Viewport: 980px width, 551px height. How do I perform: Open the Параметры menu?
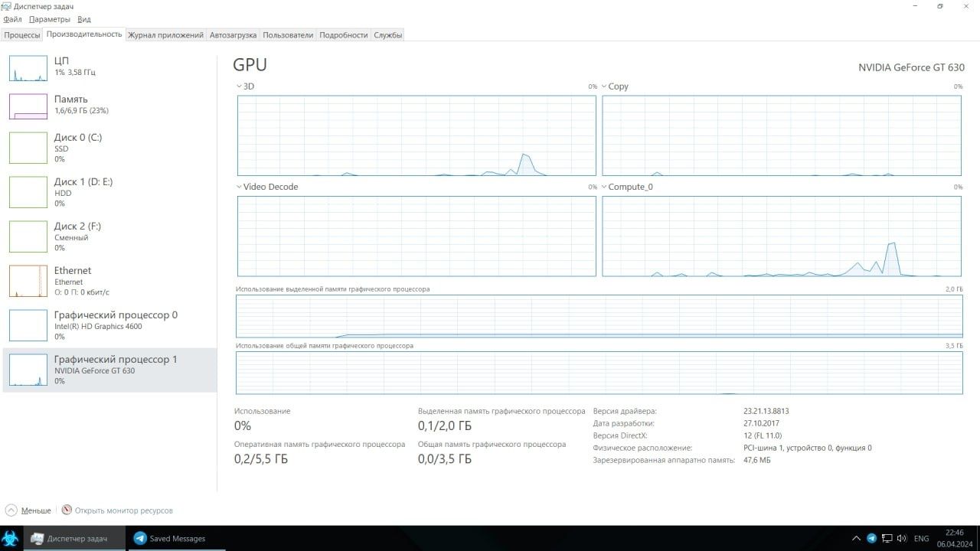50,19
